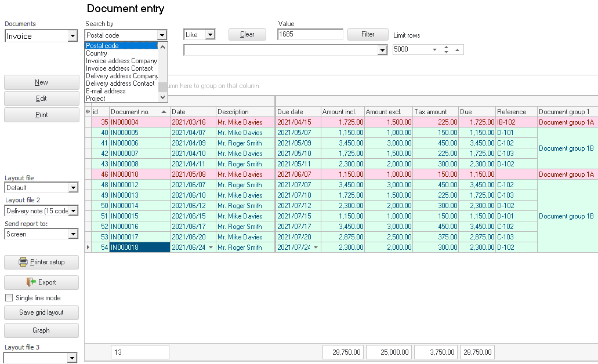The height and width of the screenshot is (364, 598).
Task: Click into the Value input field
Action: click(x=310, y=35)
